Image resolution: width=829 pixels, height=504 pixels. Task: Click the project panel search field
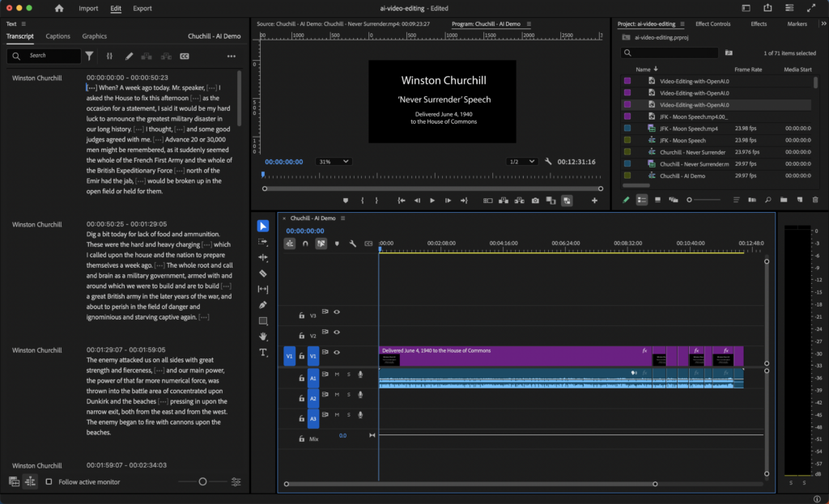coord(670,53)
